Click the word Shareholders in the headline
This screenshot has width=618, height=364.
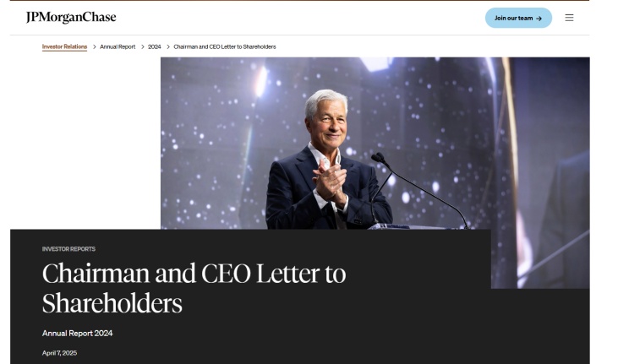click(112, 303)
